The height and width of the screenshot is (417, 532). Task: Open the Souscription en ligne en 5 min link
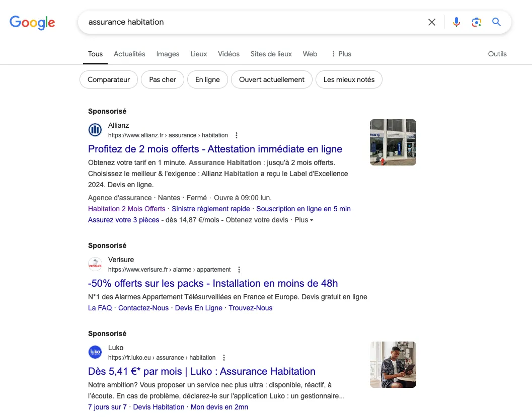click(303, 209)
